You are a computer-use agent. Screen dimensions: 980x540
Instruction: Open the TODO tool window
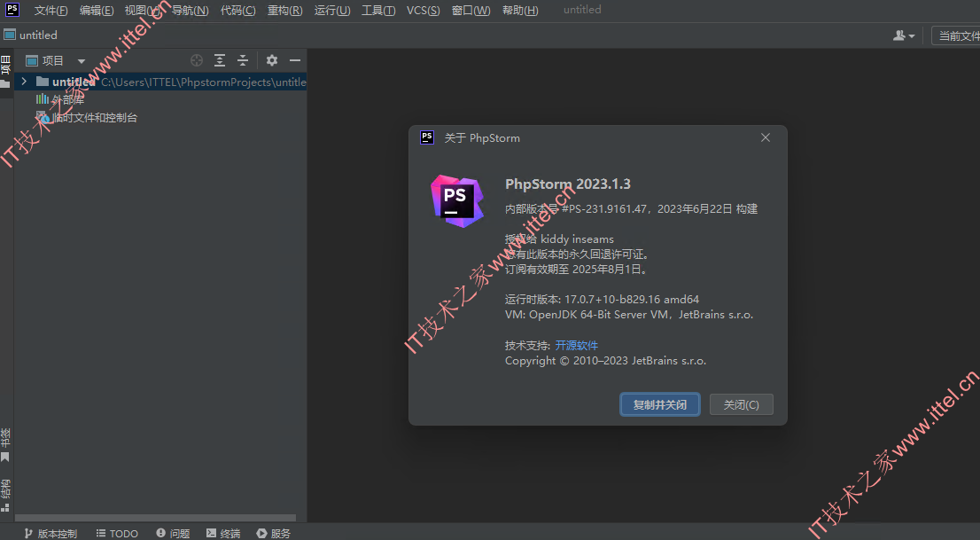[x=117, y=533]
